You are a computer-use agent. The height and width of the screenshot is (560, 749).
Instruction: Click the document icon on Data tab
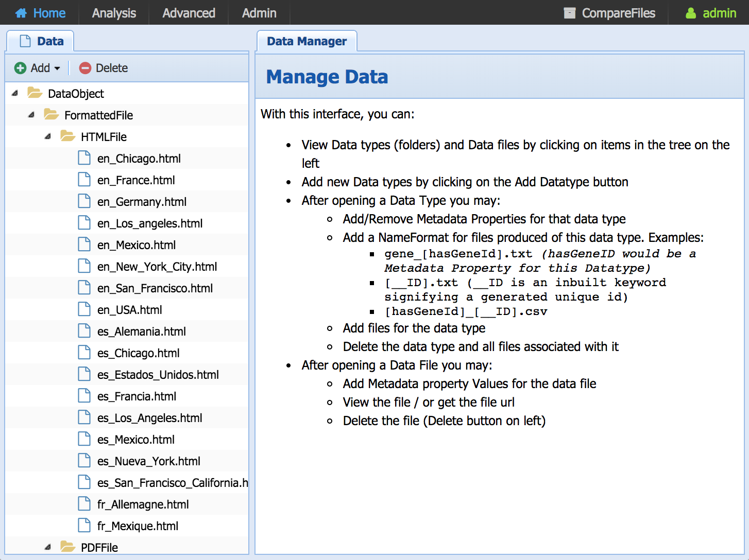coord(25,41)
